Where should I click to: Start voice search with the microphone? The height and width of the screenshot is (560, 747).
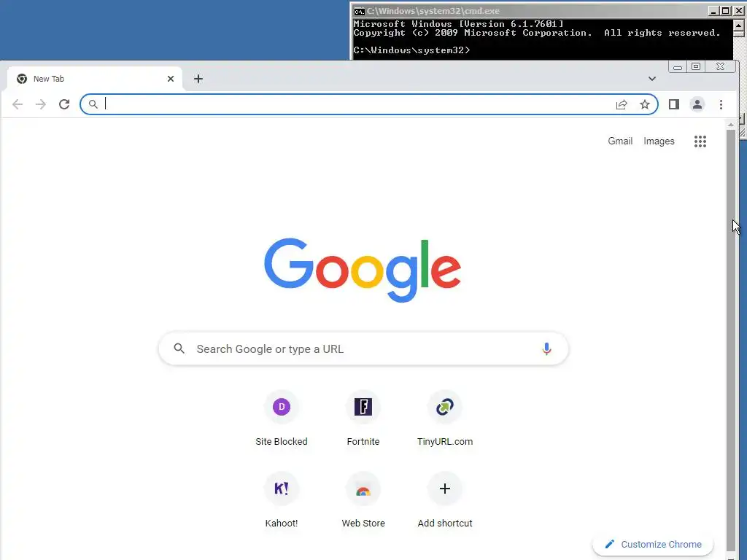click(546, 349)
